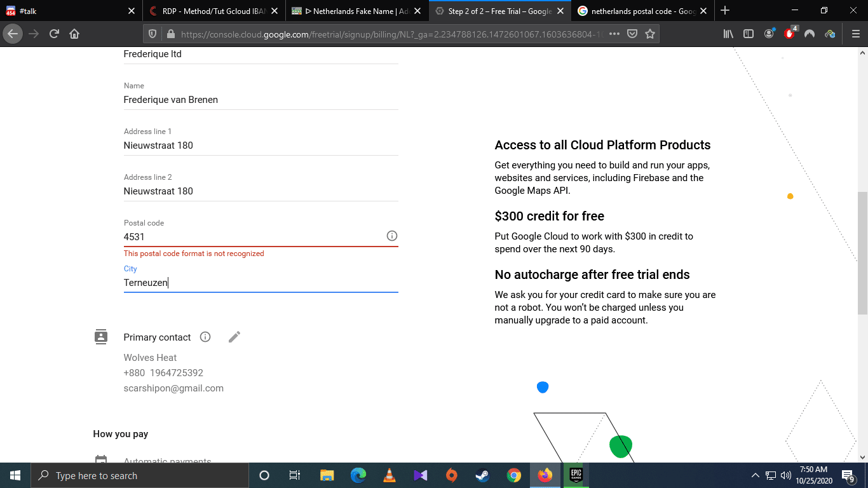Screen dimensions: 868x488
Task: Open Microsoft Edge from the taskbar
Action: coord(358,475)
